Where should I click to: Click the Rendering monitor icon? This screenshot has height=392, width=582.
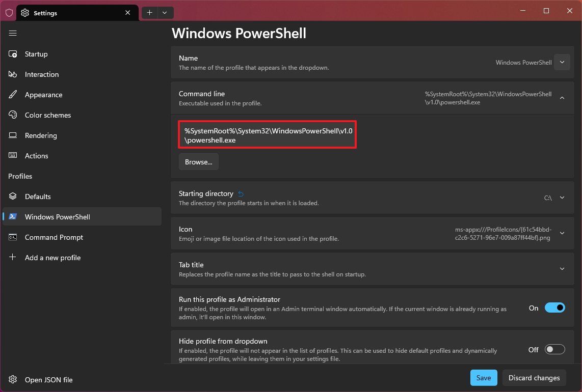point(13,135)
